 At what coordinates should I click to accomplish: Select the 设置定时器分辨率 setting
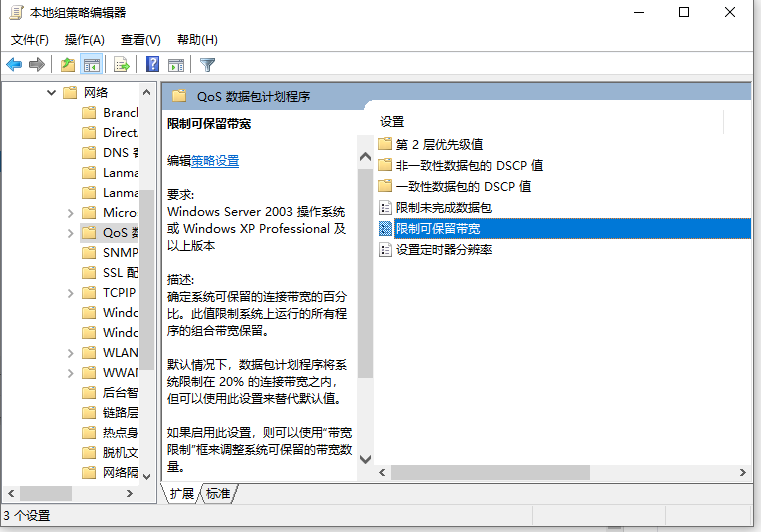(x=443, y=250)
